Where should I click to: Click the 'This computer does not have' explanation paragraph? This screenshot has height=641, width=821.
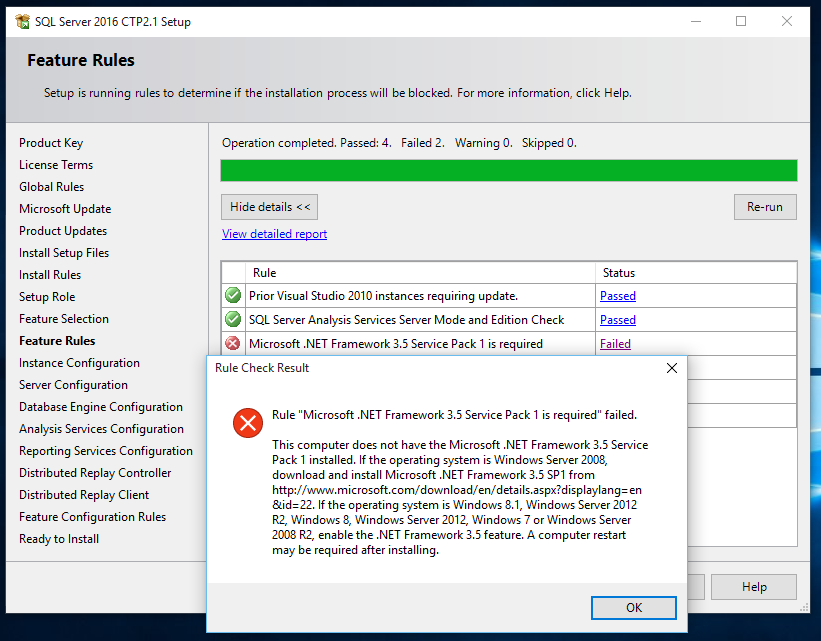460,498
